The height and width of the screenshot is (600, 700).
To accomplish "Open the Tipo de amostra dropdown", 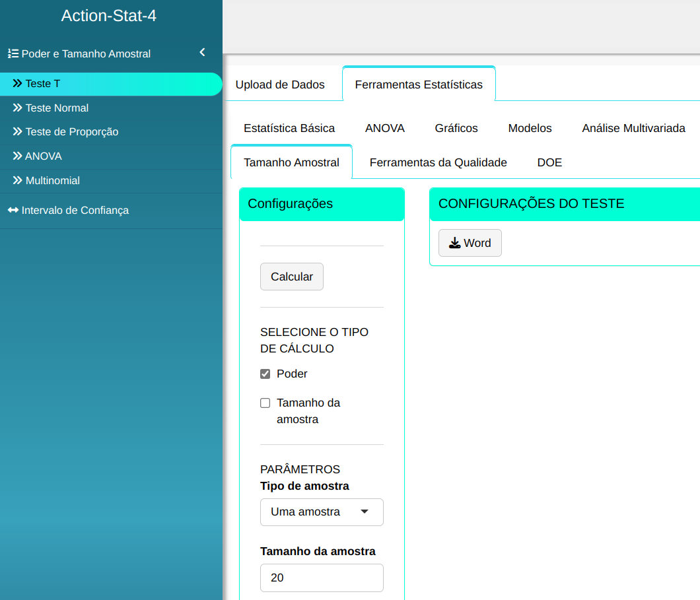I will pos(322,512).
